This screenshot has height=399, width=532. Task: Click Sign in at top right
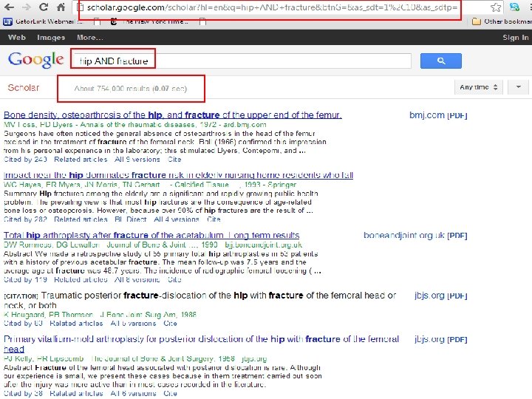(x=516, y=38)
